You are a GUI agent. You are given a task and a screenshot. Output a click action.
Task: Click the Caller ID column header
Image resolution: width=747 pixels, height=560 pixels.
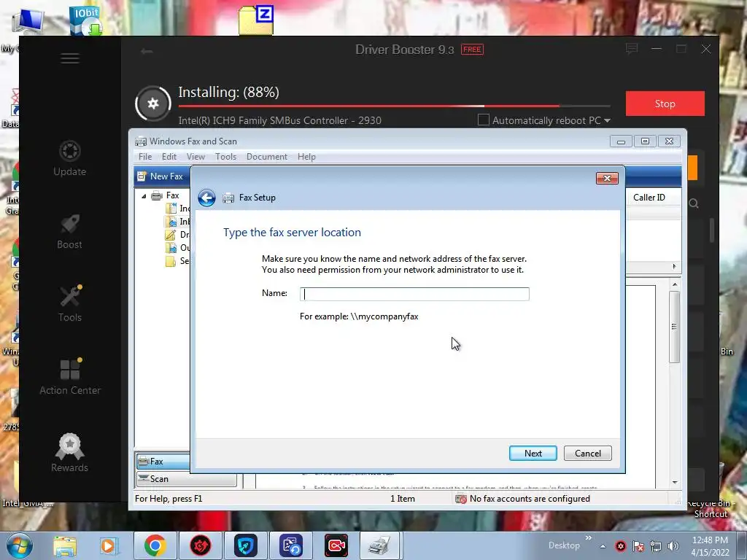649,198
